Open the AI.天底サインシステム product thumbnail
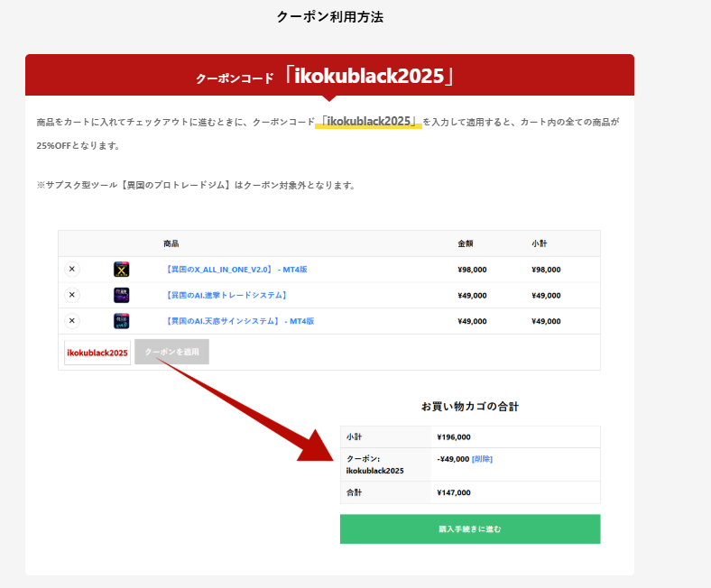The width and height of the screenshot is (711, 588). click(121, 321)
